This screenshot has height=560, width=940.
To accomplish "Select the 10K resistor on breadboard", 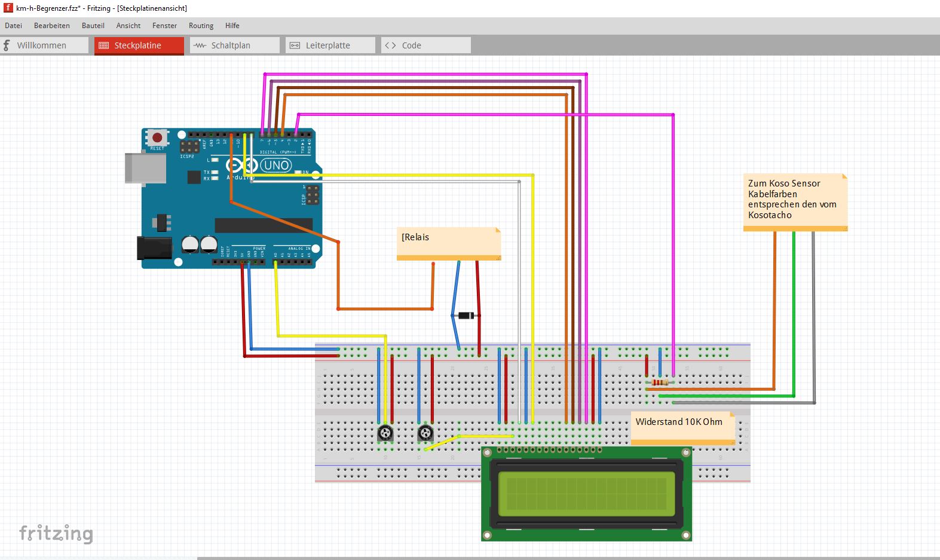I will coord(660,382).
